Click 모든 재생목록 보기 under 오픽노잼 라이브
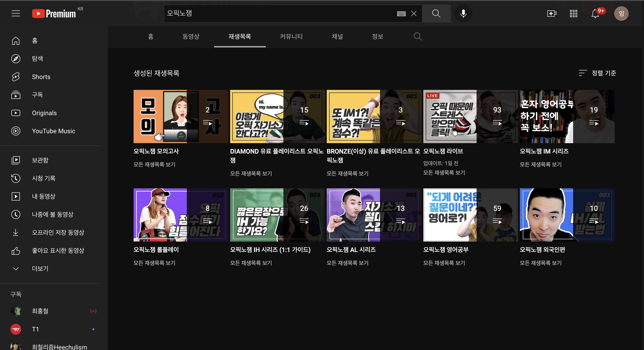The width and height of the screenshot is (644, 350). [444, 173]
